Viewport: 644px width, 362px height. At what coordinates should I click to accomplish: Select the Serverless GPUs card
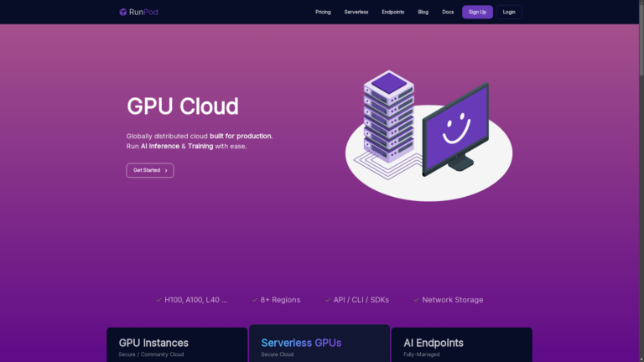[x=319, y=344]
